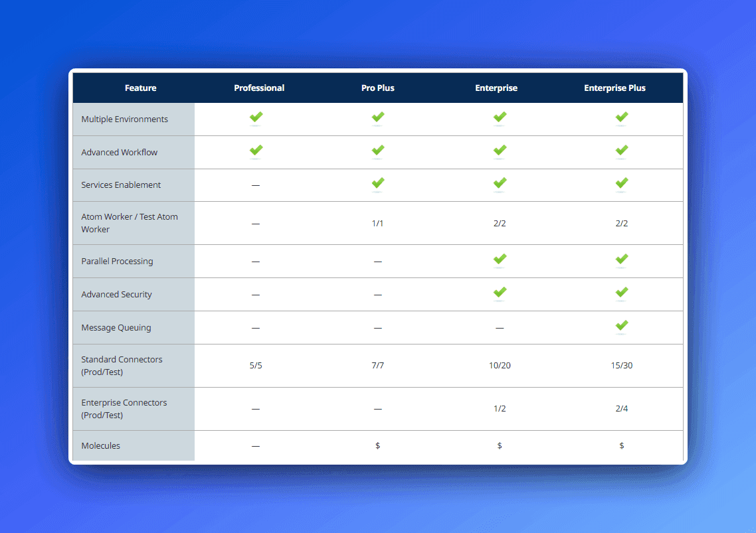Viewport: 756px width, 533px height.
Task: Click the Enterprise Plus Molecules dollar sign
Action: [622, 446]
